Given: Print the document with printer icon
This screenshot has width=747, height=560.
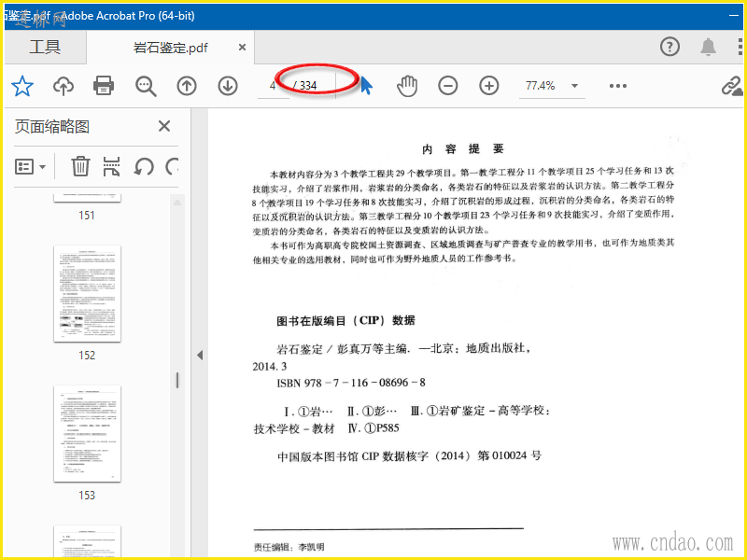Looking at the screenshot, I should 104,86.
